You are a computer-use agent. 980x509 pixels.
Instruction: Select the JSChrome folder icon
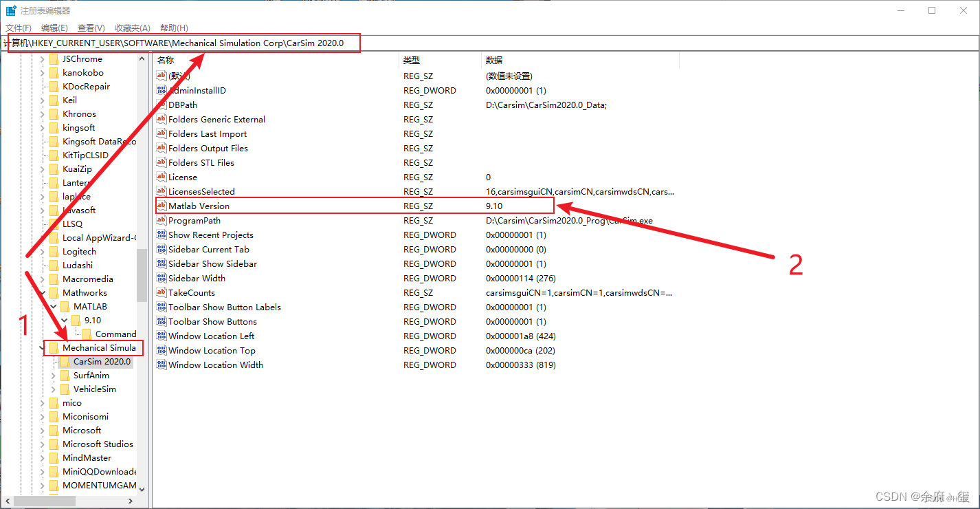tap(54, 58)
